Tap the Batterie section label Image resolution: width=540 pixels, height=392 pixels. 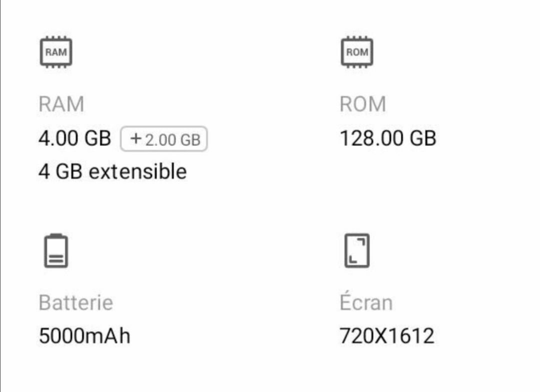[x=75, y=302]
